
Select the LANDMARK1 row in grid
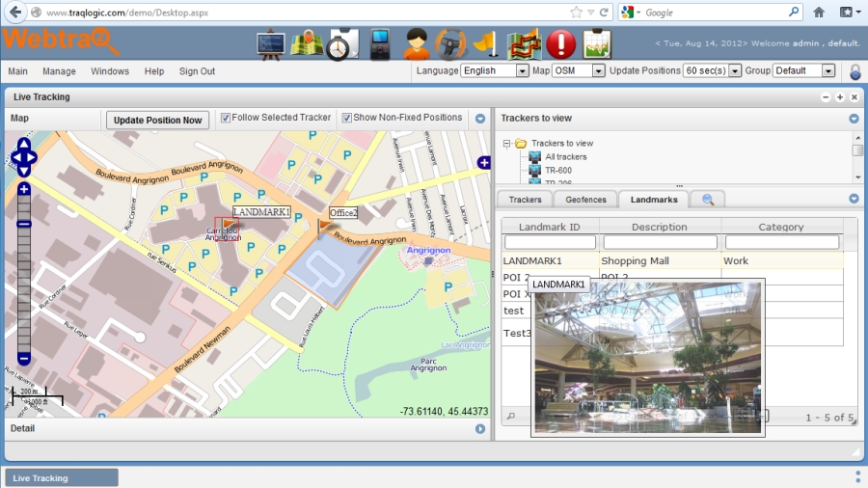tap(672, 260)
